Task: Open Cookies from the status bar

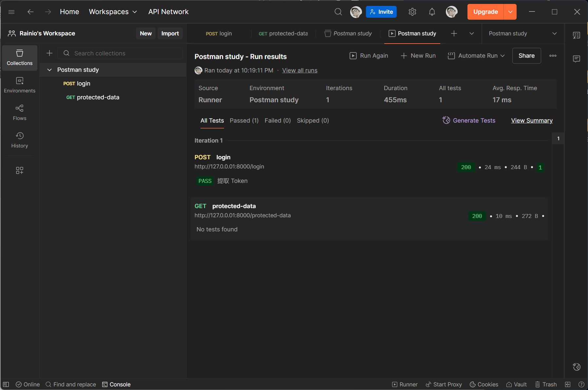Action: point(484,384)
